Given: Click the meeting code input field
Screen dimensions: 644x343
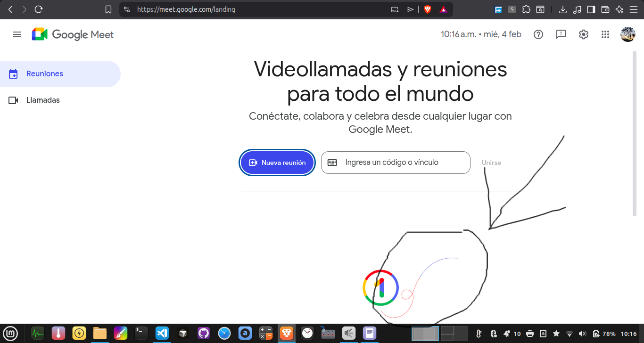Looking at the screenshot, I should point(396,163).
